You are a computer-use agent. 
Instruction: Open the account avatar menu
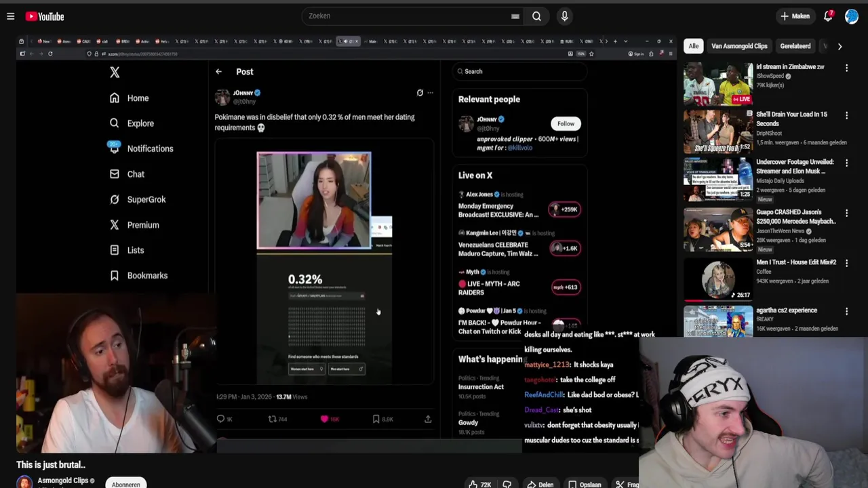[852, 16]
